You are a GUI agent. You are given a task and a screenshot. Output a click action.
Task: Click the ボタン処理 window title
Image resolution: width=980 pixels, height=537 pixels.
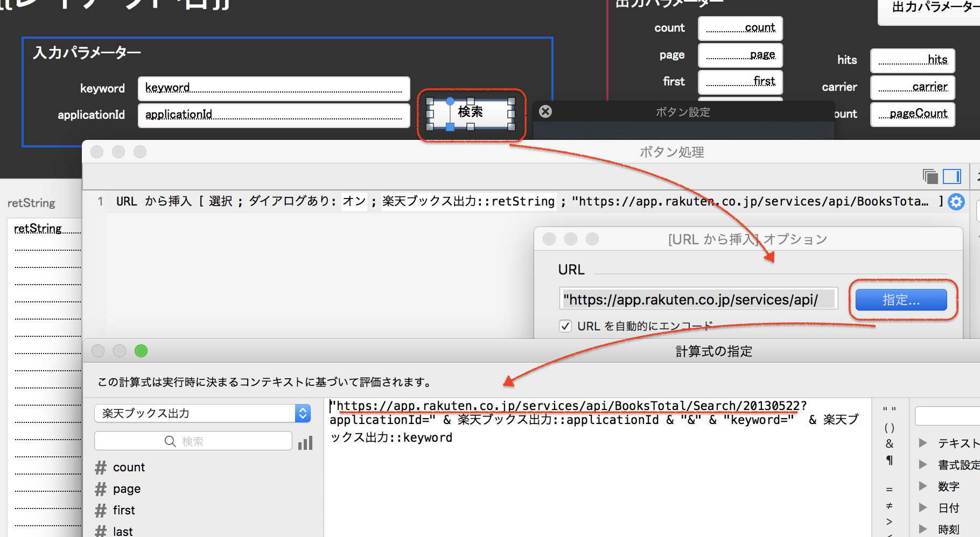[671, 152]
